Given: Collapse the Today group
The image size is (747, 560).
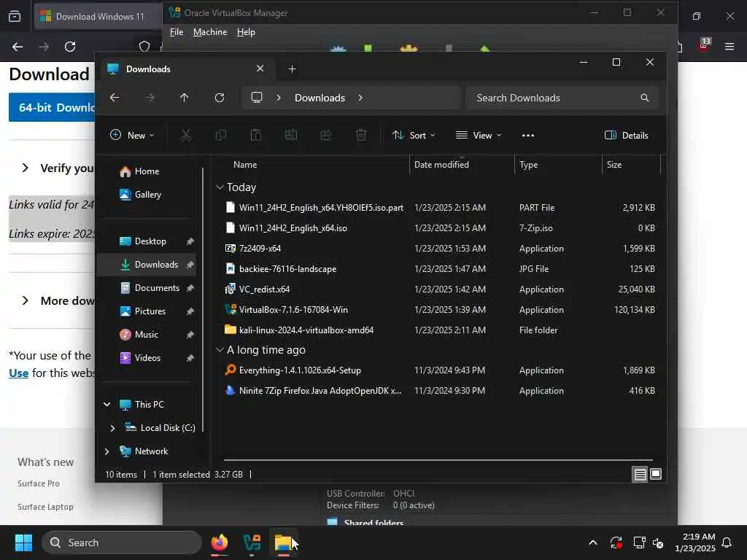Looking at the screenshot, I should coord(220,187).
